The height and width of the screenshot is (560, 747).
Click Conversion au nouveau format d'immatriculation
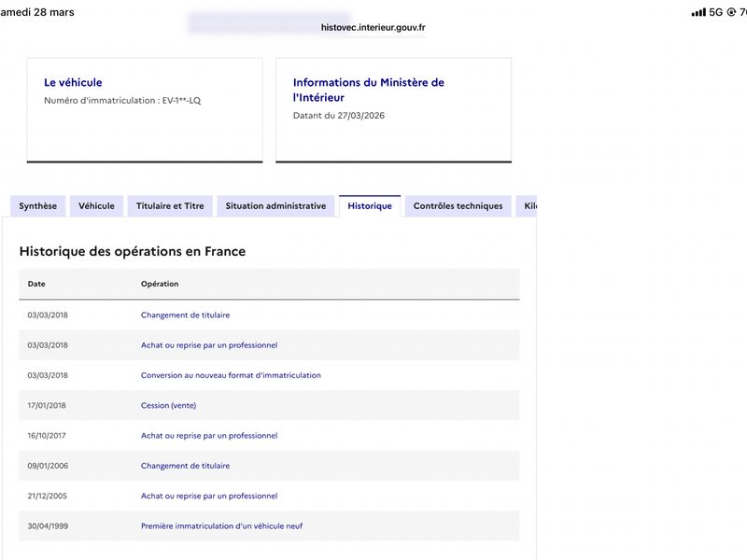(231, 375)
